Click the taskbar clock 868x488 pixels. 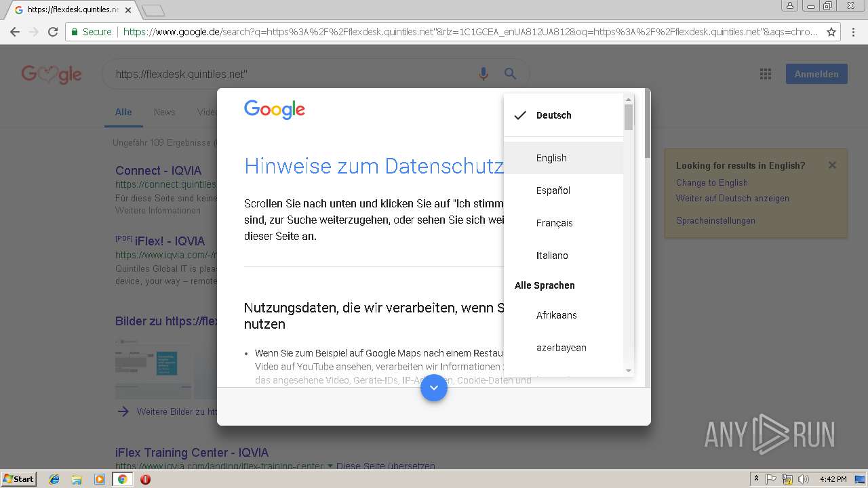pos(833,479)
